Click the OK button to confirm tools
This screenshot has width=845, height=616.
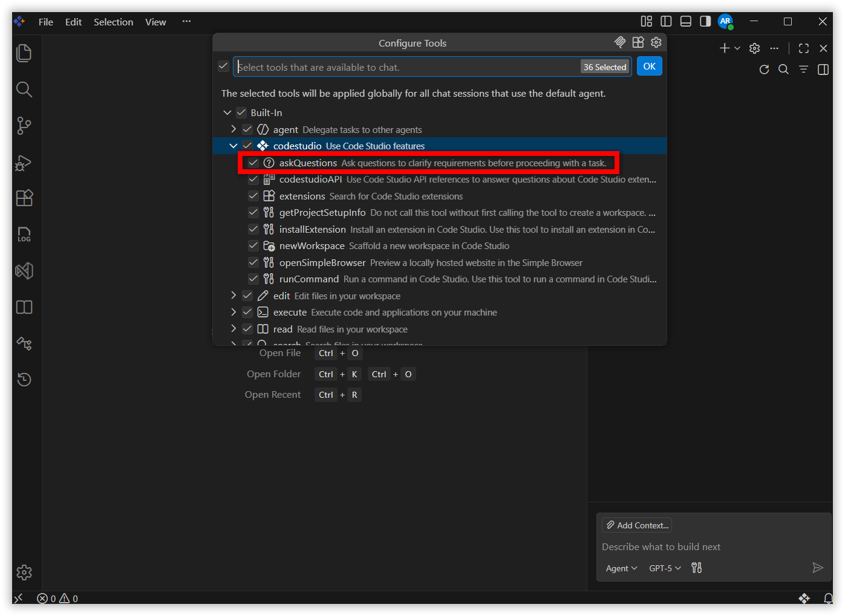649,66
